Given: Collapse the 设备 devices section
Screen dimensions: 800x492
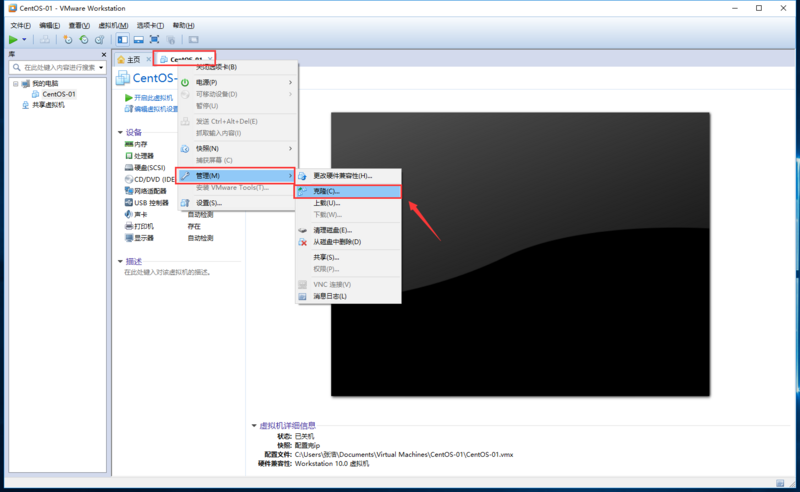Looking at the screenshot, I should tap(120, 132).
